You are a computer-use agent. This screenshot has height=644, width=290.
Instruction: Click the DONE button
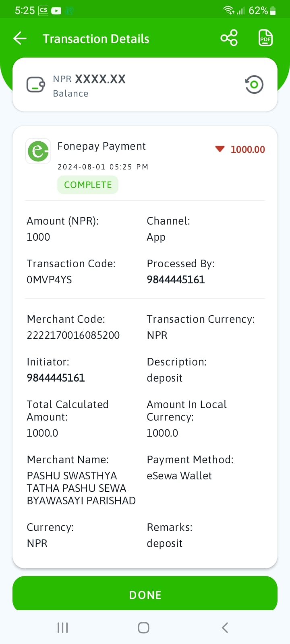pyautogui.click(x=145, y=594)
